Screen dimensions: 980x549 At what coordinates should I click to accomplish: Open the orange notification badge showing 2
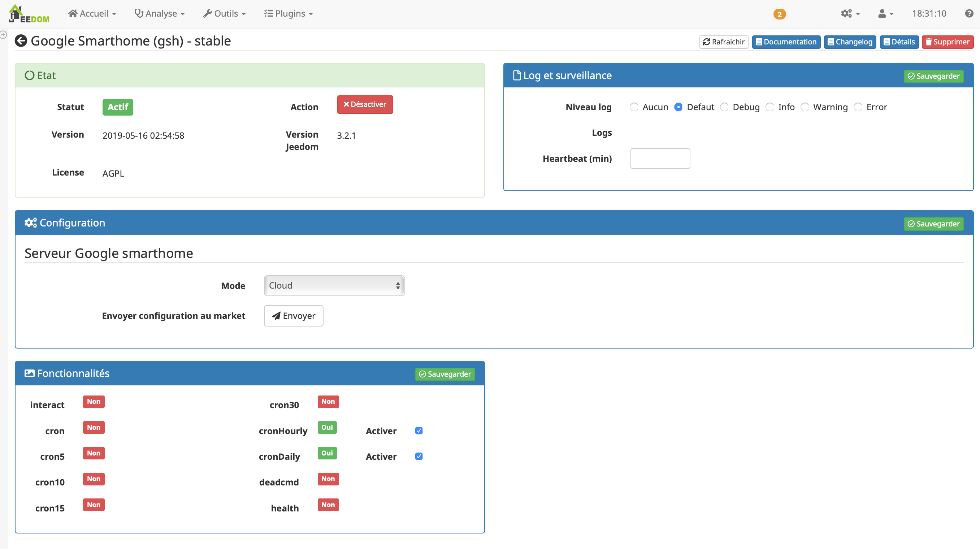[x=780, y=14]
